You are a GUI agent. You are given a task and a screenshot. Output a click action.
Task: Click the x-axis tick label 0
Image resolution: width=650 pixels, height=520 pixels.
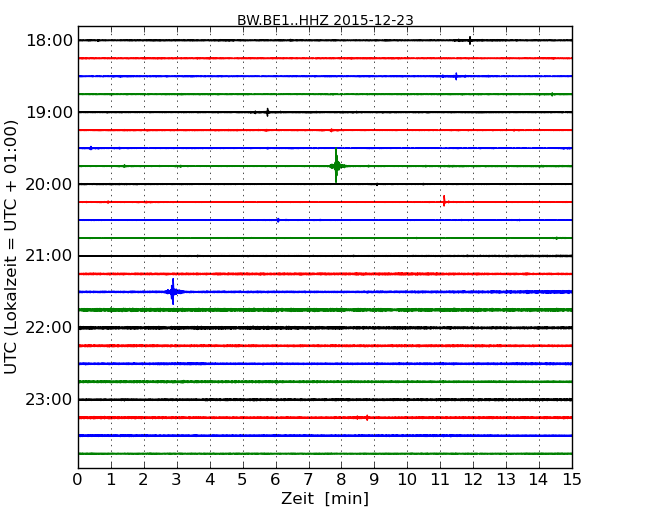click(x=78, y=480)
